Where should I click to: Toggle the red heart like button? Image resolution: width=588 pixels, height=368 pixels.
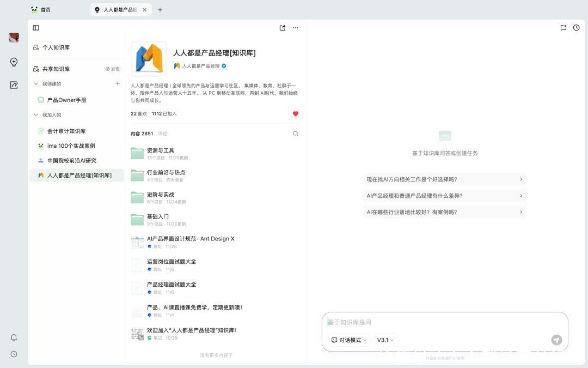[x=296, y=114]
